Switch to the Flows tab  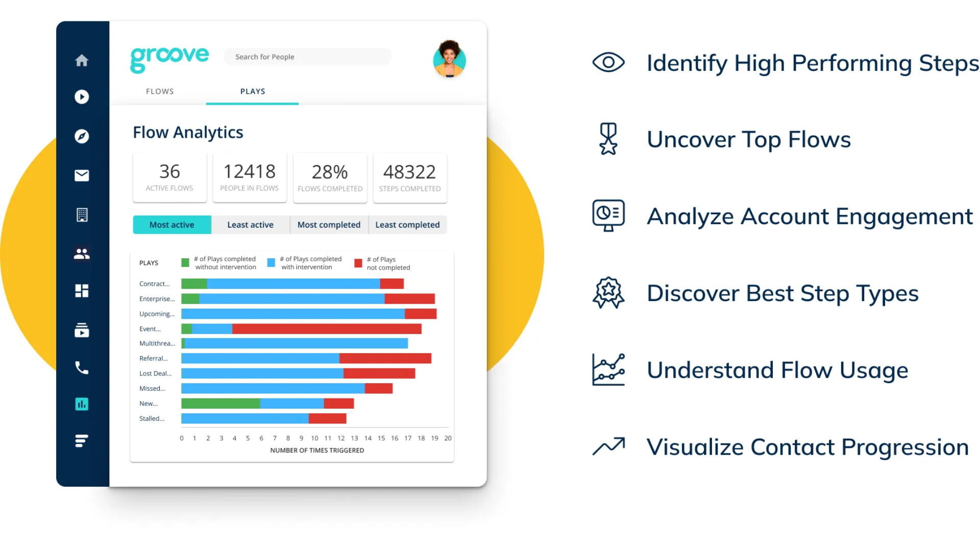(x=160, y=91)
